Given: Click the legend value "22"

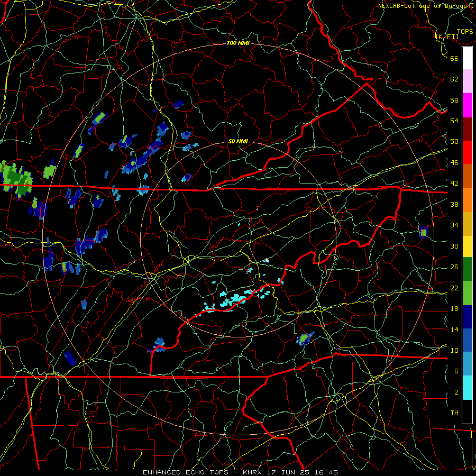Looking at the screenshot, I should [454, 288].
